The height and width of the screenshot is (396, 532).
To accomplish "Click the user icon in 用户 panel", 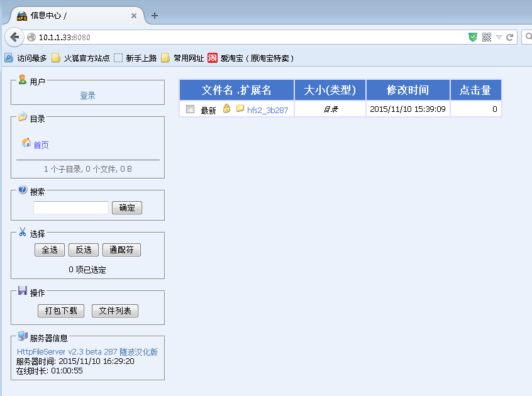I will tap(23, 79).
